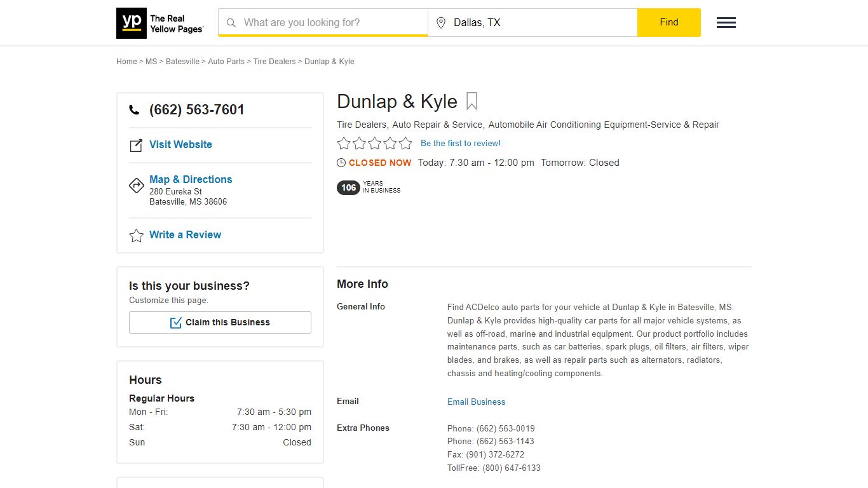This screenshot has height=488, width=868.
Task: Click the Write a Review star icon
Action: click(x=137, y=236)
